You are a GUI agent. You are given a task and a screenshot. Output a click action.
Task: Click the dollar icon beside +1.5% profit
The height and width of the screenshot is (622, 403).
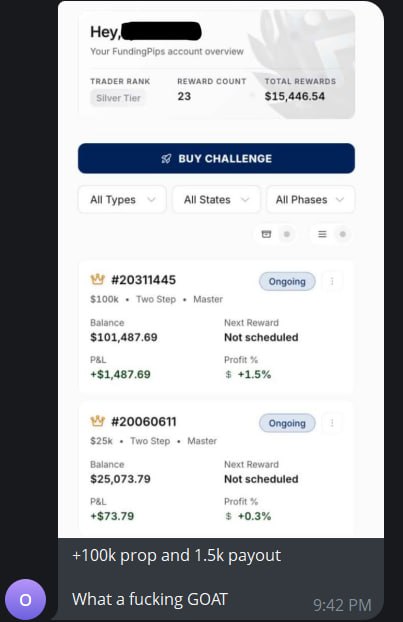pyautogui.click(x=228, y=374)
